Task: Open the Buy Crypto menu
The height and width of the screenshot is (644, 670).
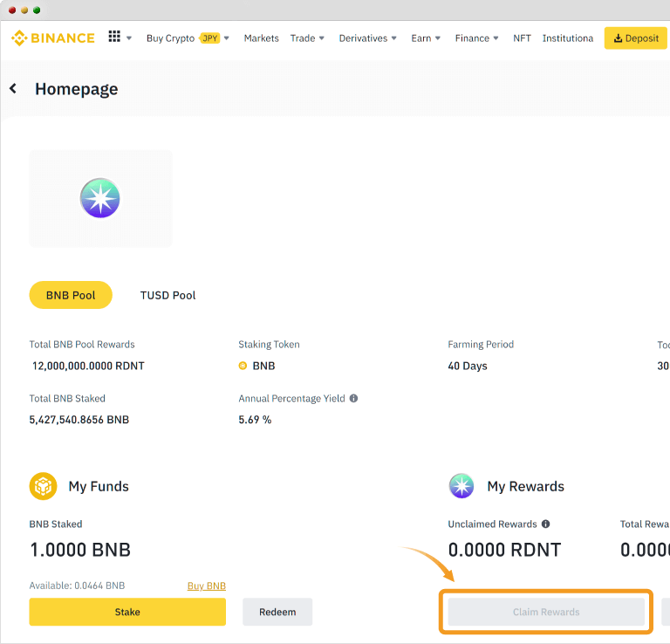Action: click(x=170, y=38)
